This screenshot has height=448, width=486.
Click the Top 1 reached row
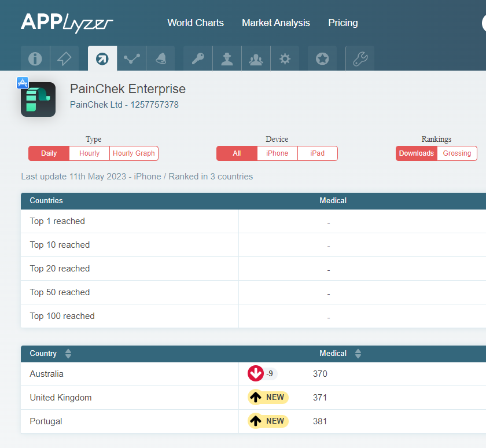(253, 221)
